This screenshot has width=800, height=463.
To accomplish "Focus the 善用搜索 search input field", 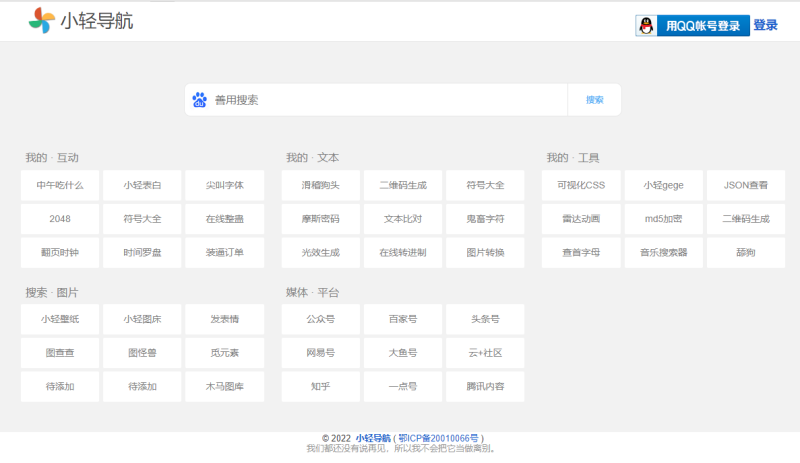I will coord(385,100).
